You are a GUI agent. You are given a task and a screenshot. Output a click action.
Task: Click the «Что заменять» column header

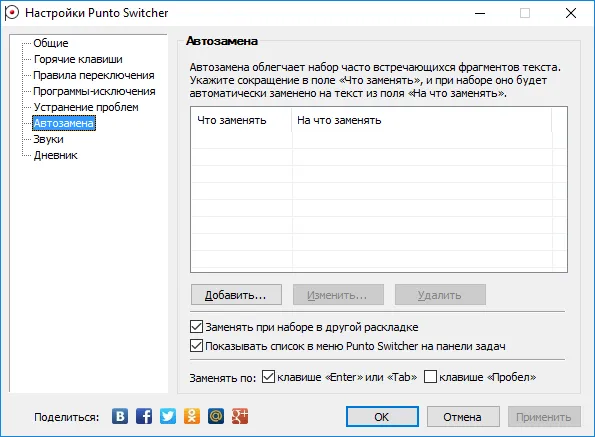pyautogui.click(x=241, y=120)
